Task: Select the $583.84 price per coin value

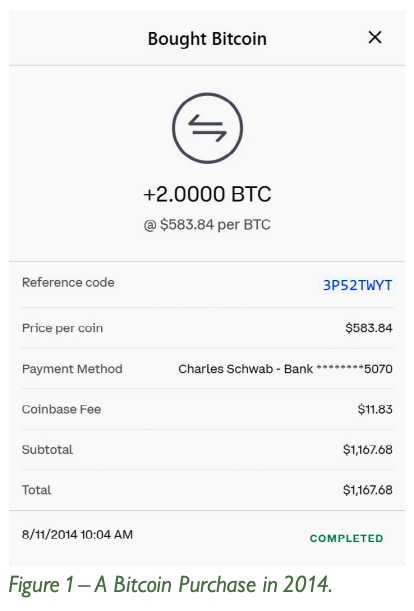Action: (x=369, y=328)
